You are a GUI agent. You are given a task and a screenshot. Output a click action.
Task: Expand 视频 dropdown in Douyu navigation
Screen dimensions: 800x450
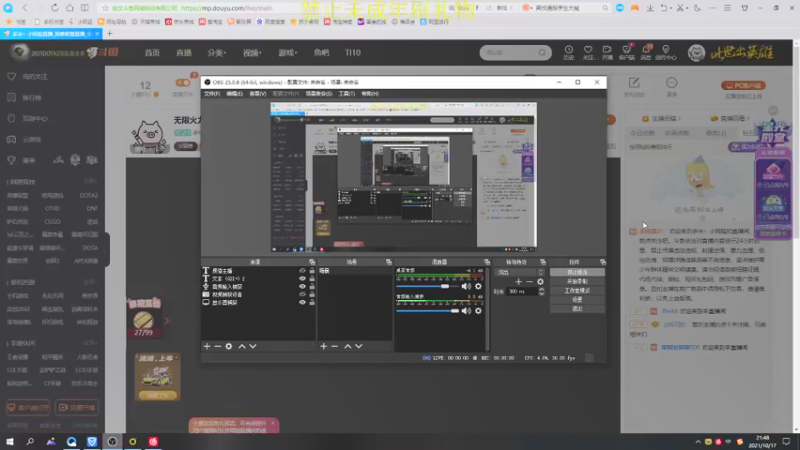pyautogui.click(x=252, y=53)
